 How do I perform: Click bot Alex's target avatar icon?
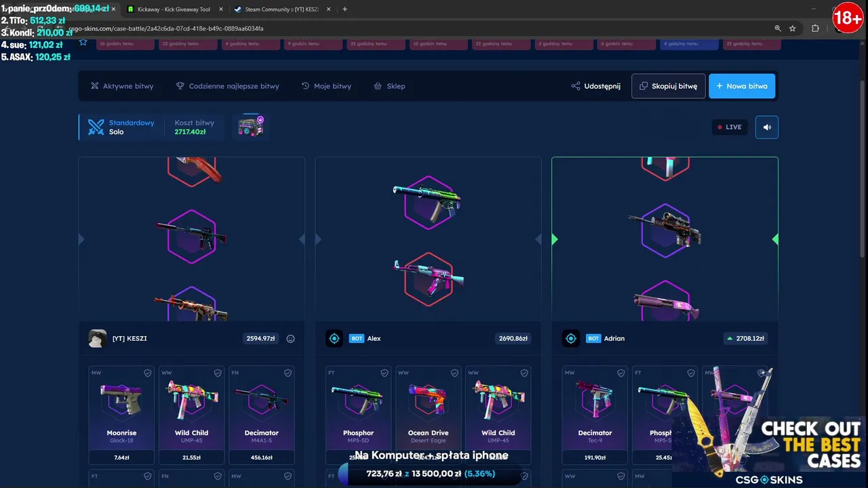click(334, 338)
